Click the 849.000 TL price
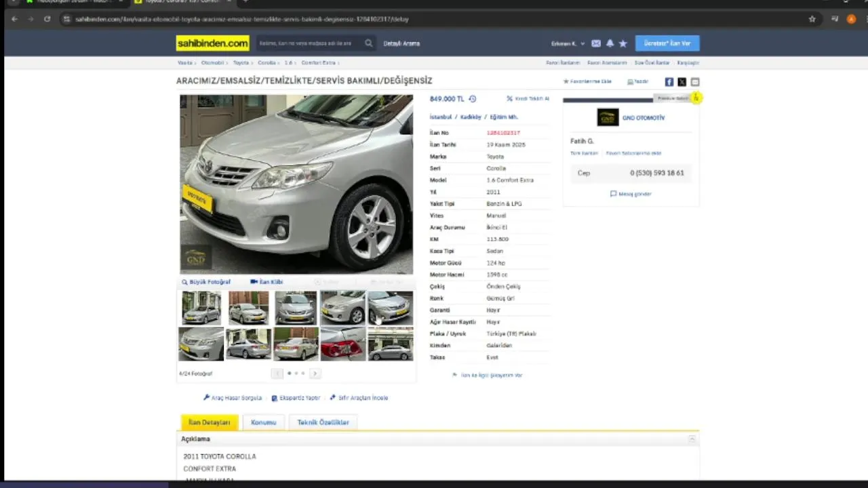This screenshot has height=488, width=868. tap(447, 99)
